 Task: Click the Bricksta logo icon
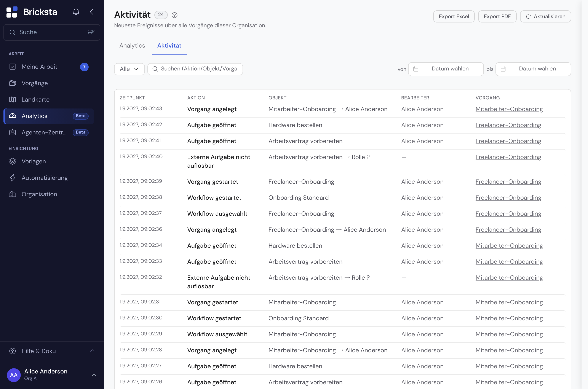(x=12, y=12)
